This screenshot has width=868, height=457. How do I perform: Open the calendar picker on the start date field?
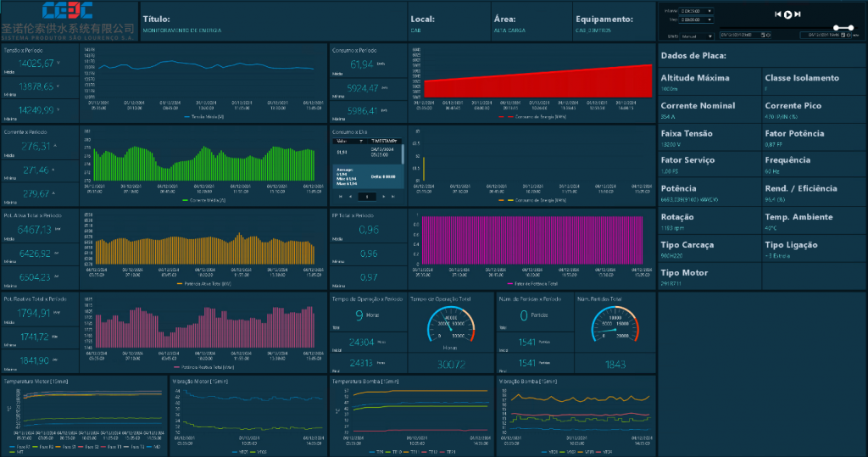tap(762, 35)
